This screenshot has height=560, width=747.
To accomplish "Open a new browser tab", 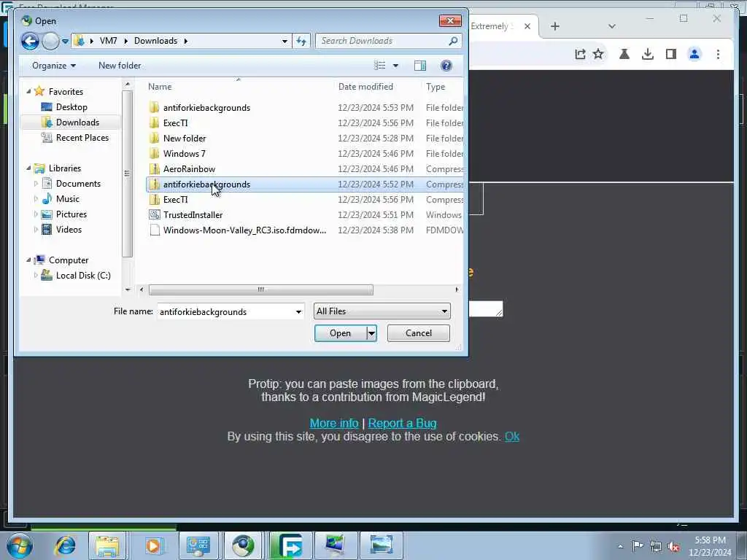I will point(555,26).
